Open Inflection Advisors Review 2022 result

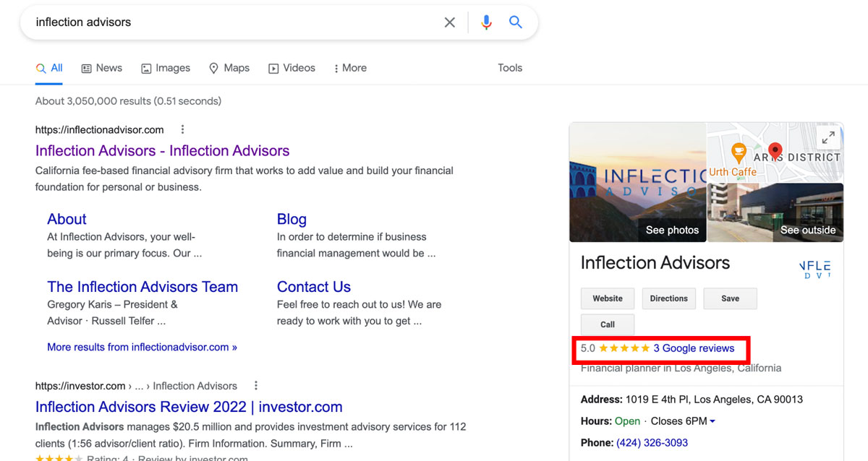click(x=189, y=407)
